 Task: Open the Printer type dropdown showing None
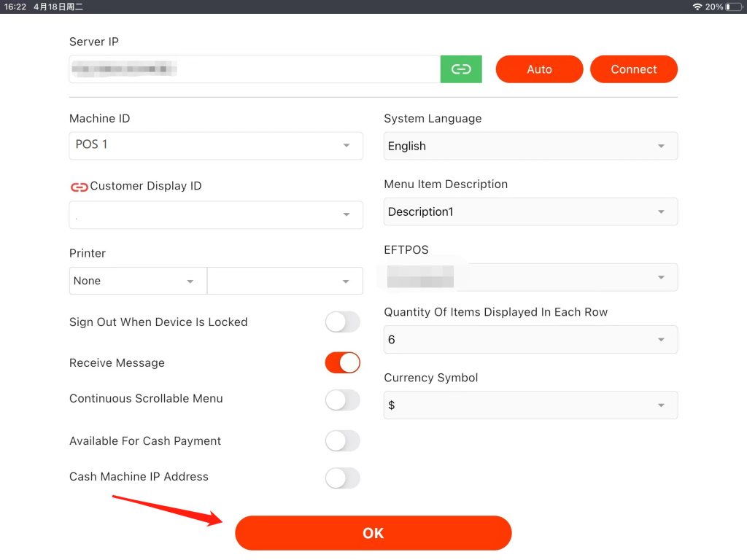point(138,281)
